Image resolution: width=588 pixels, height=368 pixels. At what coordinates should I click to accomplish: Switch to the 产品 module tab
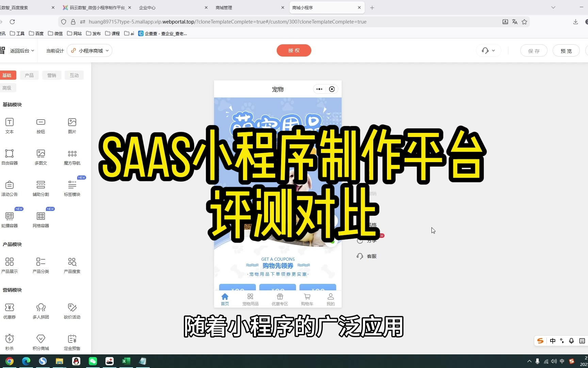(29, 75)
